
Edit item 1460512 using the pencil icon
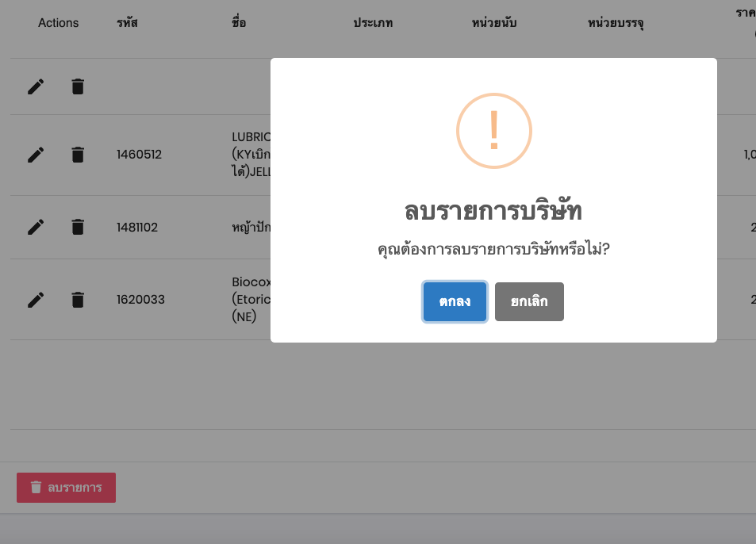[x=36, y=155]
